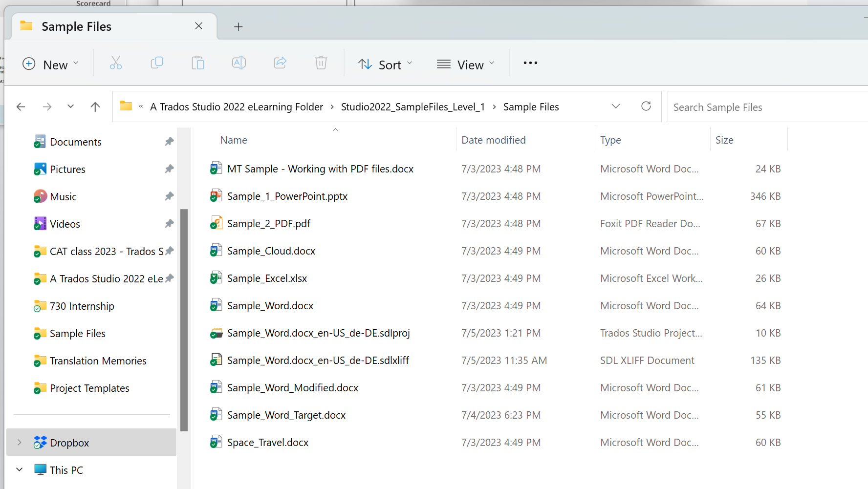This screenshot has height=489, width=868.
Task: Sort by the Size column header
Action: [x=724, y=140]
